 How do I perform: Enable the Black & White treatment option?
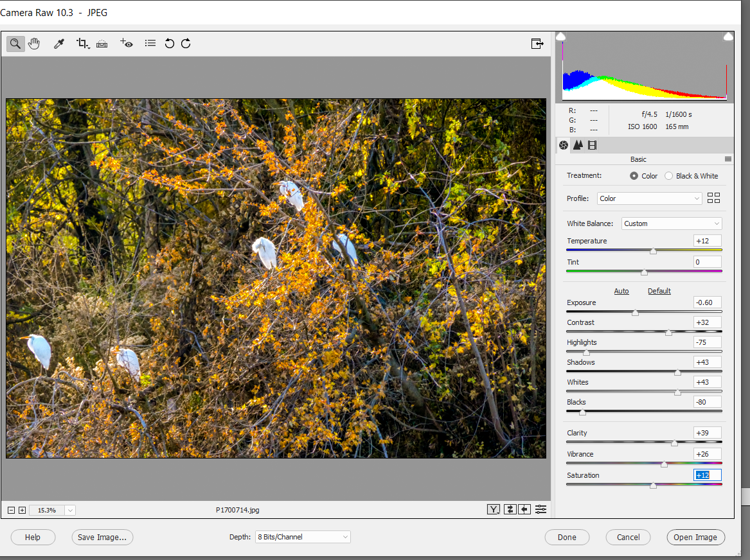668,175
